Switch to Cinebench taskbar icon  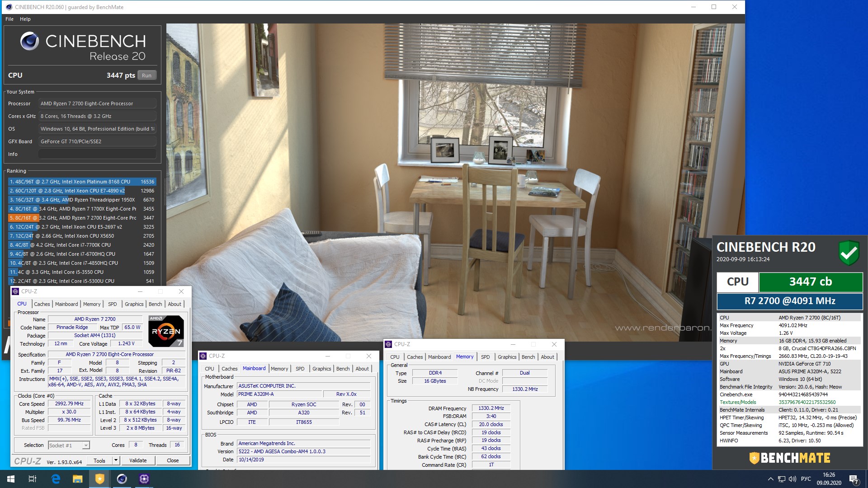tap(122, 479)
